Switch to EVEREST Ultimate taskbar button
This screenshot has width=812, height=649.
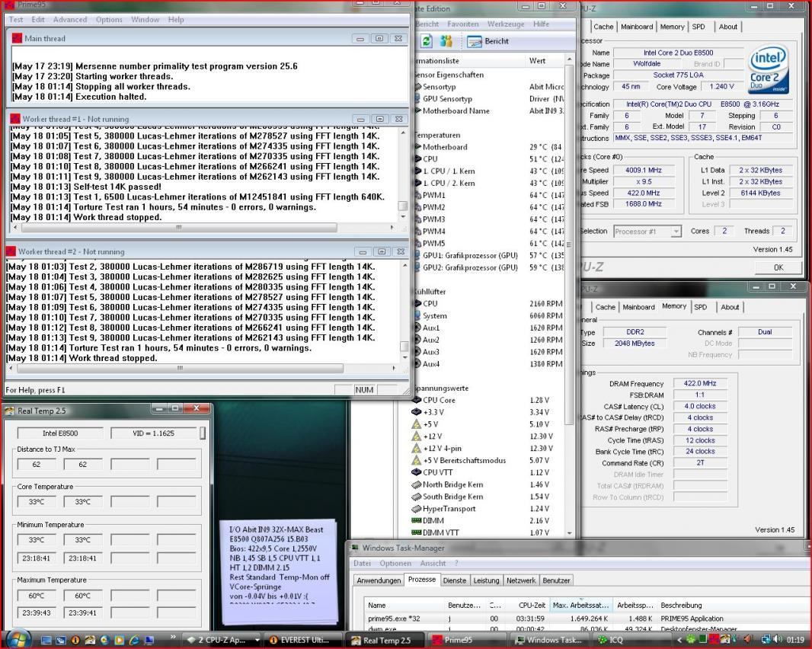tap(304, 640)
